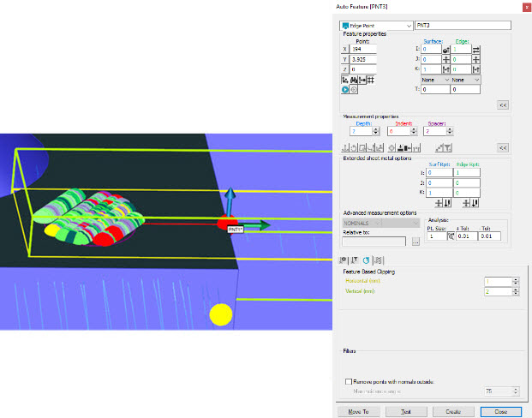Viewport: 532px width, 418px height.
Task: Click the circular target icon in measurement toolbar
Action: click(391, 148)
